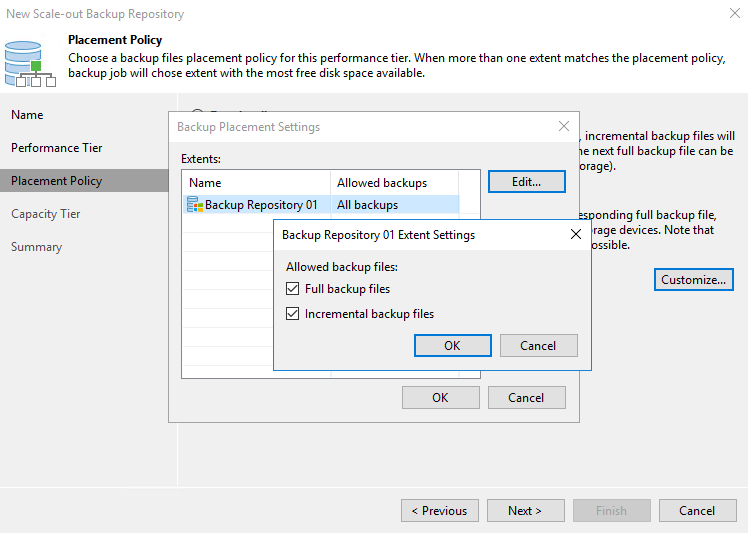Select the Backup Repository 01 row
Screen dimensions: 748x533
point(260,205)
